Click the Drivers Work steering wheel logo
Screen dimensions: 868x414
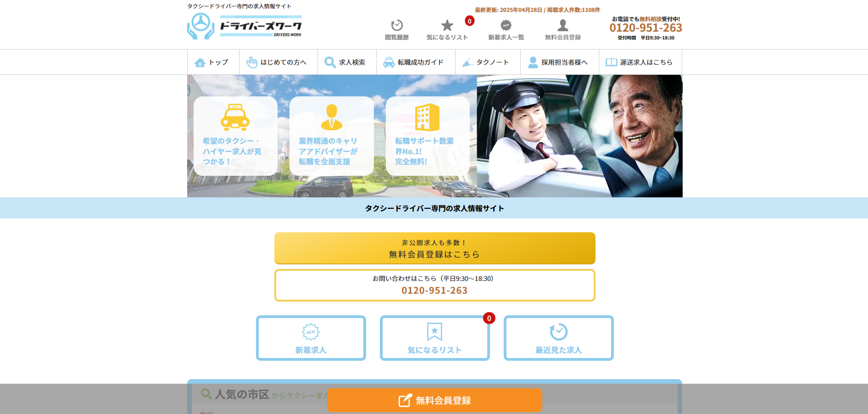point(200,26)
